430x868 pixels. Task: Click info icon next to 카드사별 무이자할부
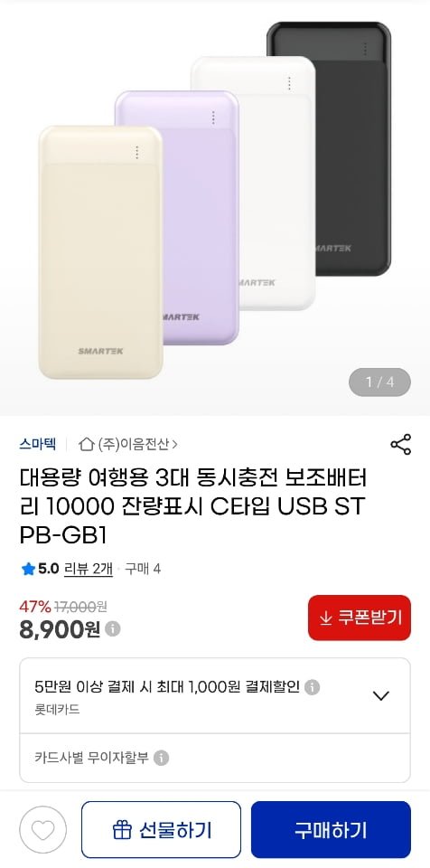[161, 758]
